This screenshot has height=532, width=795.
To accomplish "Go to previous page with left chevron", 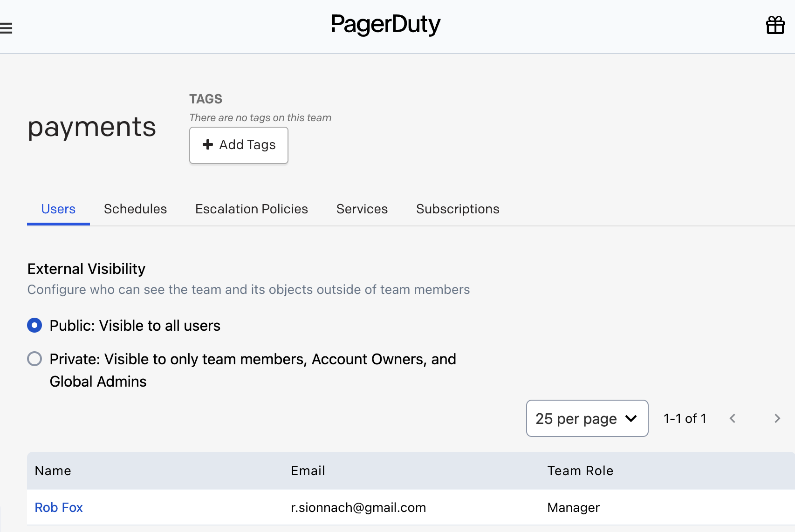I will click(733, 418).
